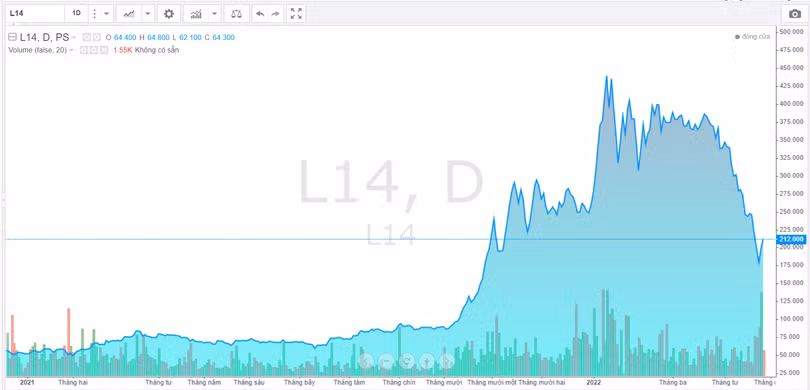Click the compare scales icon
This screenshot has height=390, width=810.
(x=236, y=13)
